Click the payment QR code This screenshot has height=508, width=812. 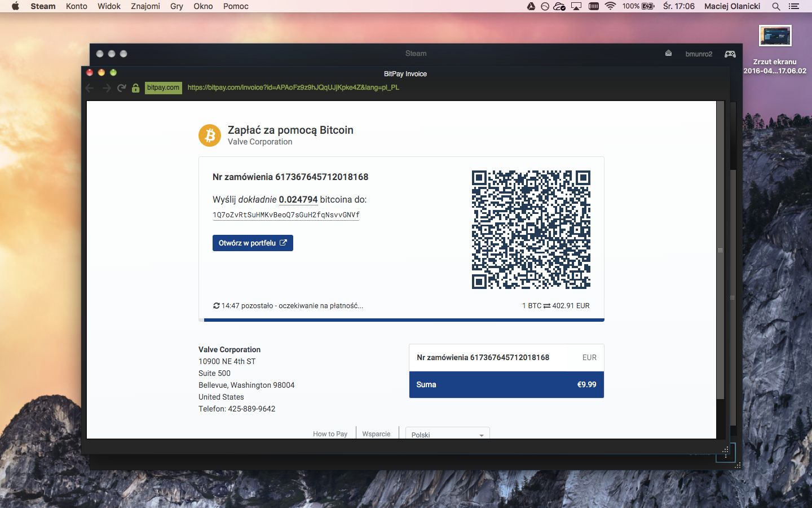click(x=531, y=230)
